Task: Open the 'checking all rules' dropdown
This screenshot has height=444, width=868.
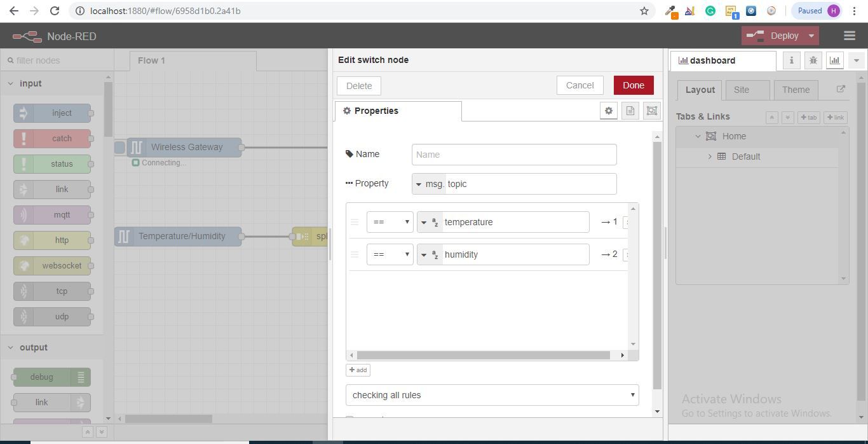Action: [492, 395]
